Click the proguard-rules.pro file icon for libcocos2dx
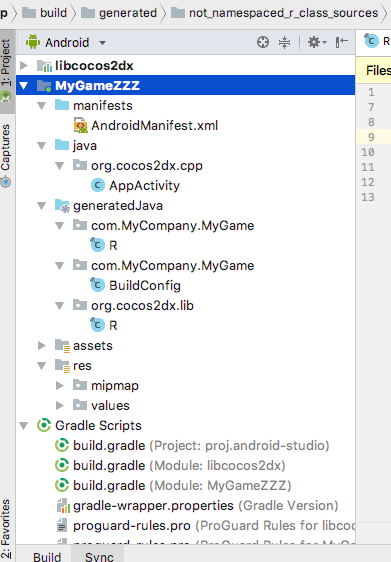 [x=62, y=525]
